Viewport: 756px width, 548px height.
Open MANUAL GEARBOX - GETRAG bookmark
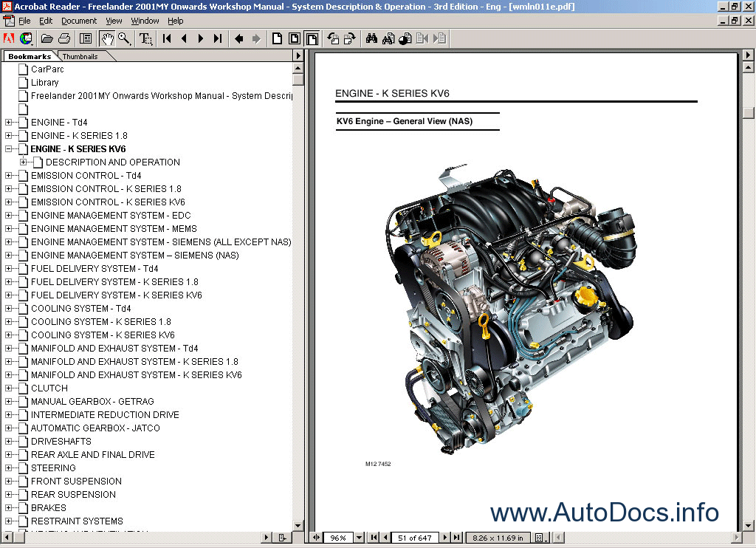92,402
